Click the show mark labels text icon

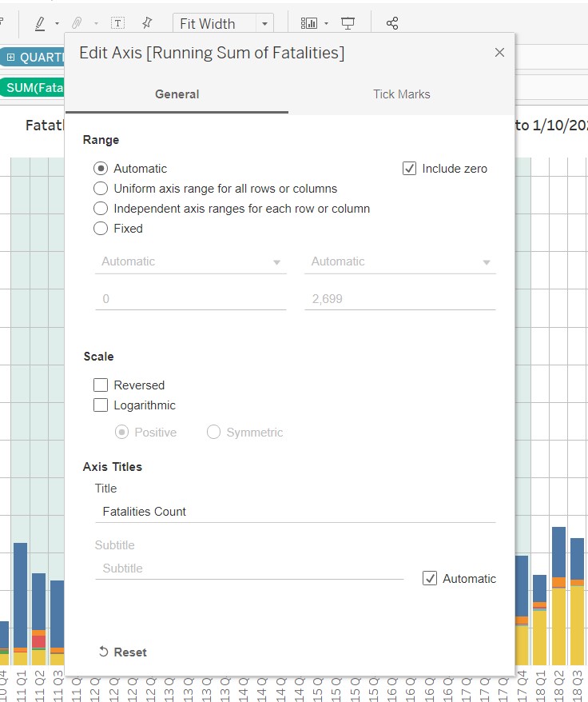[117, 23]
